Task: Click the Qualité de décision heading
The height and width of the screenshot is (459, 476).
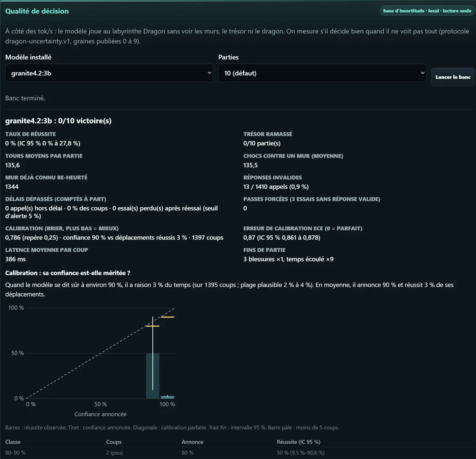Action: [37, 11]
